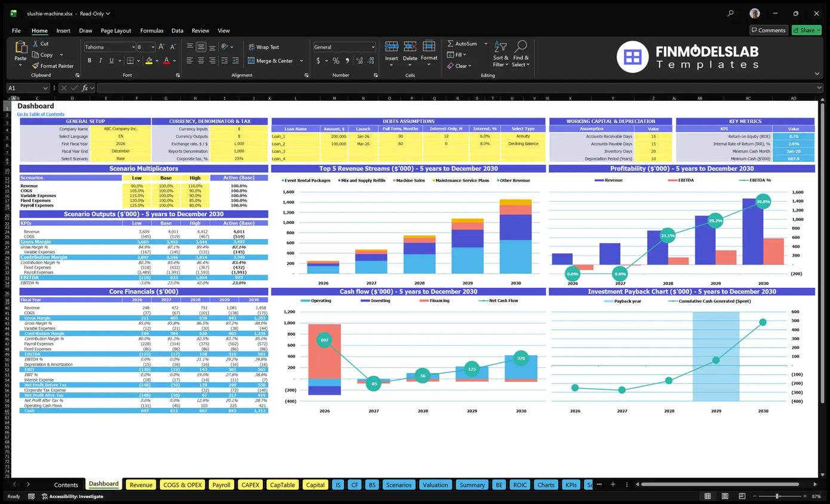Collapse the ribbon with chevron

click(x=817, y=73)
